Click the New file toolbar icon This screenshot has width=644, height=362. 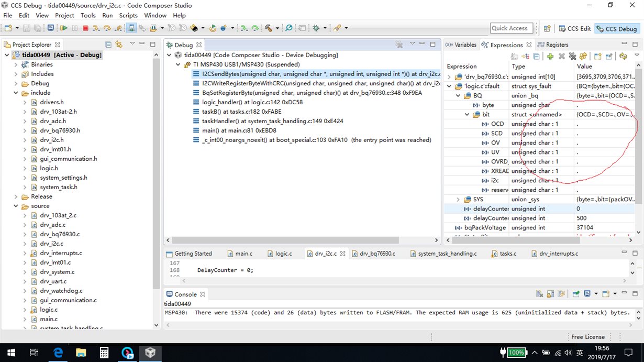coord(8,28)
